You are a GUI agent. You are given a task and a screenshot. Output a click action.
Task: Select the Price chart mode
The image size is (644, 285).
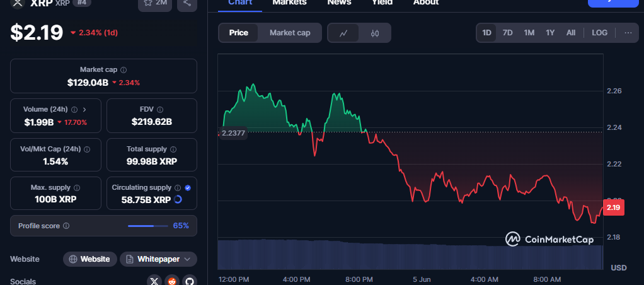(239, 33)
